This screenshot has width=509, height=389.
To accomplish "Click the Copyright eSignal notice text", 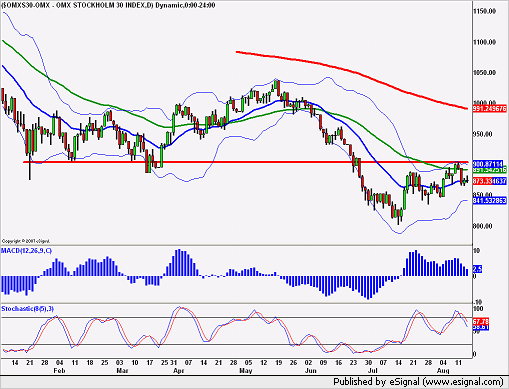I will (x=26, y=241).
